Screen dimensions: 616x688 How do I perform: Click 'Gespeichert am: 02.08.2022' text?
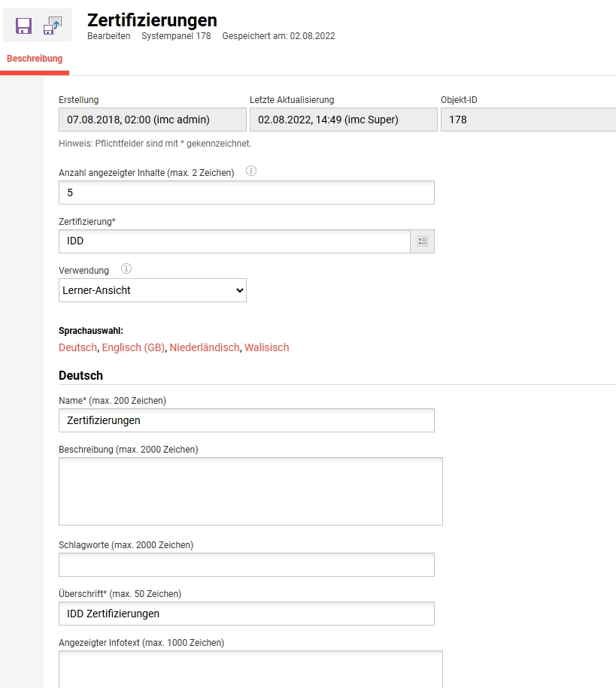pyautogui.click(x=278, y=36)
